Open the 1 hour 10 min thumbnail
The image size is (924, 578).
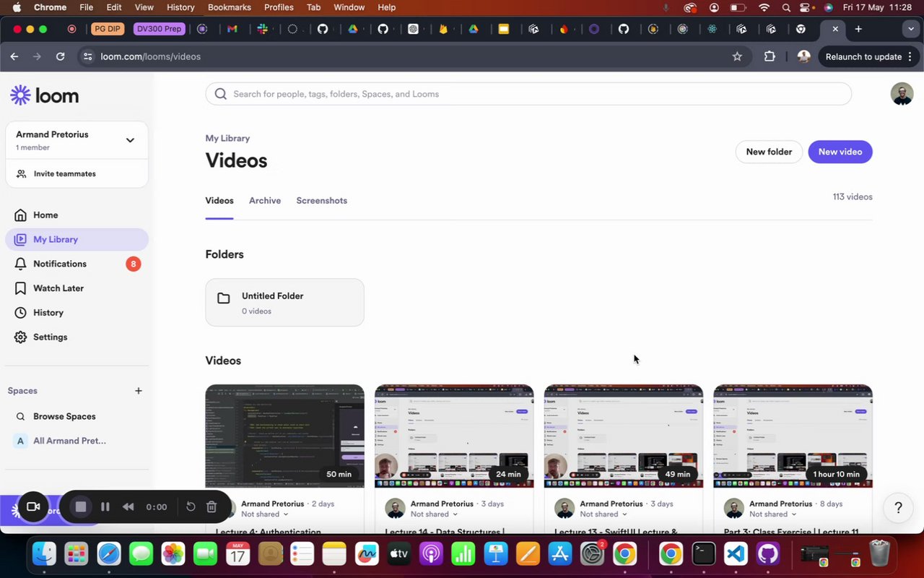pyautogui.click(x=793, y=436)
